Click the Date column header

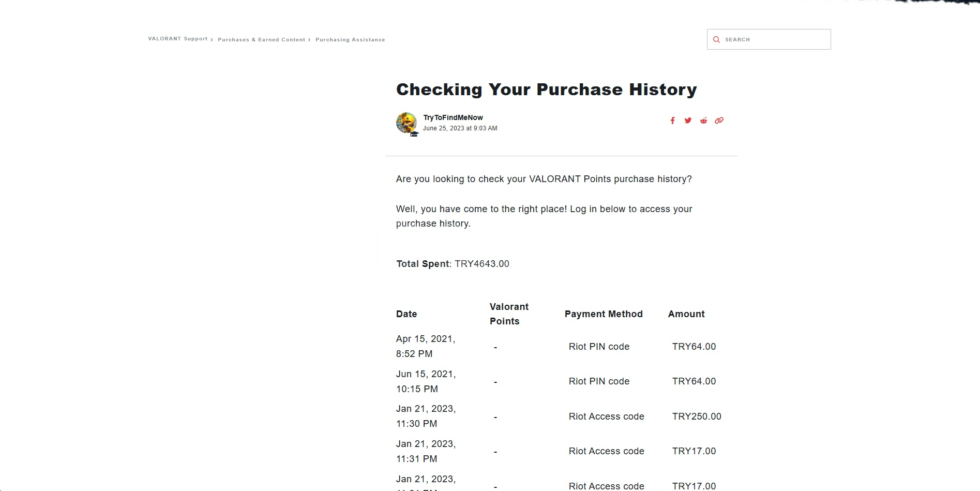pyautogui.click(x=406, y=314)
